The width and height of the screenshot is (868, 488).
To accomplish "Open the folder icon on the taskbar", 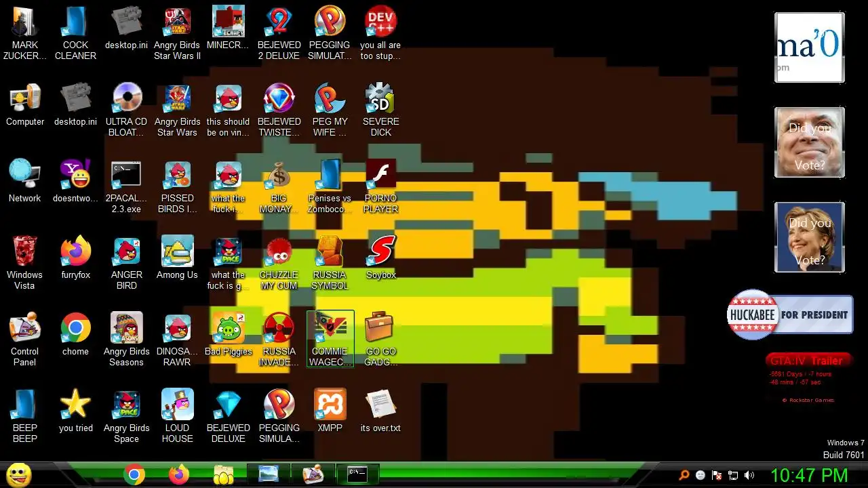I will tap(224, 475).
